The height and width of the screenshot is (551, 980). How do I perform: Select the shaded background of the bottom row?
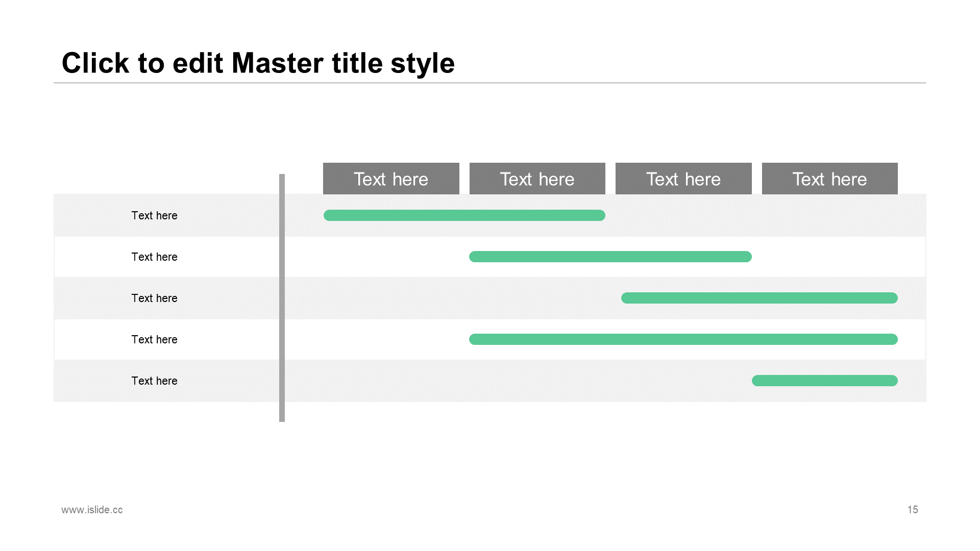coord(490,381)
